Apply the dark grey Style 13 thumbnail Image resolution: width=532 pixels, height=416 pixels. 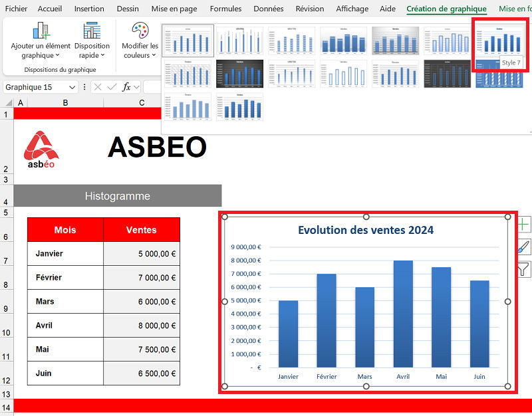447,74
